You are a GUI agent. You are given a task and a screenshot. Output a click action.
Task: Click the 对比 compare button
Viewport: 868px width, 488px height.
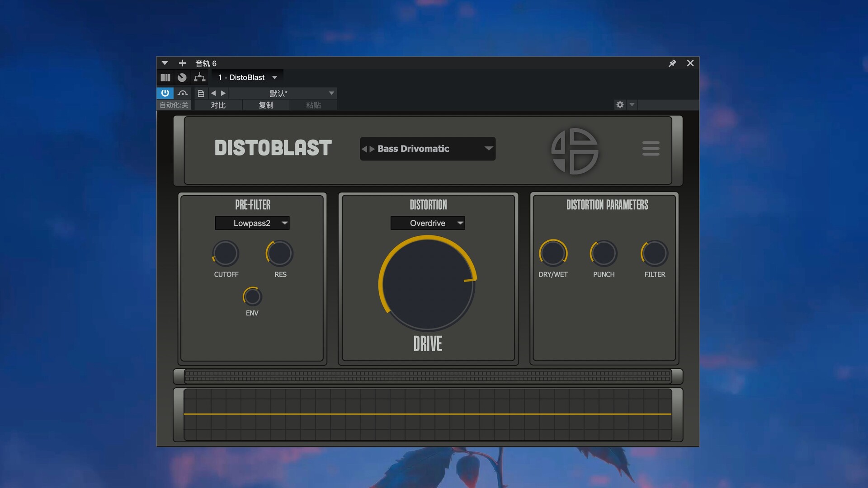pyautogui.click(x=218, y=105)
